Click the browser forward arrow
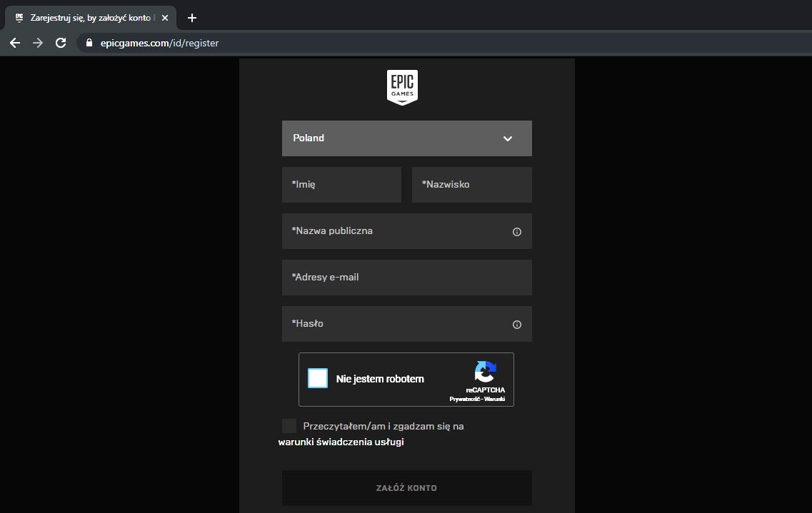This screenshot has width=812, height=513. (38, 43)
